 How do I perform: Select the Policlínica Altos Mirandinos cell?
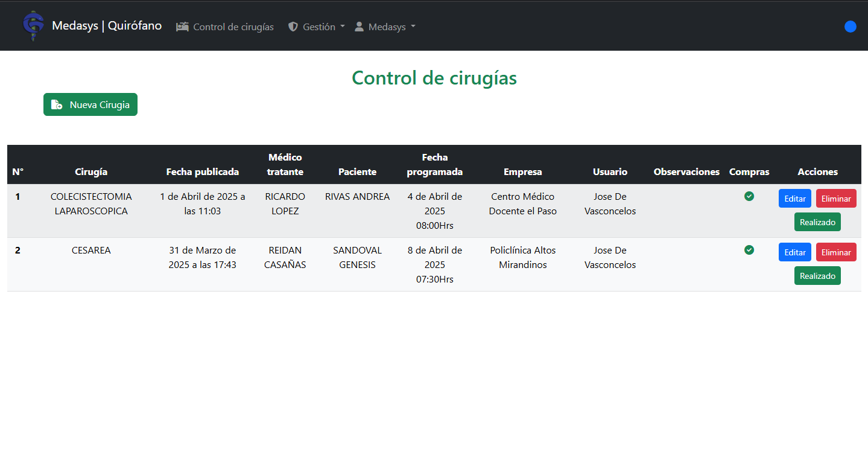522,257
